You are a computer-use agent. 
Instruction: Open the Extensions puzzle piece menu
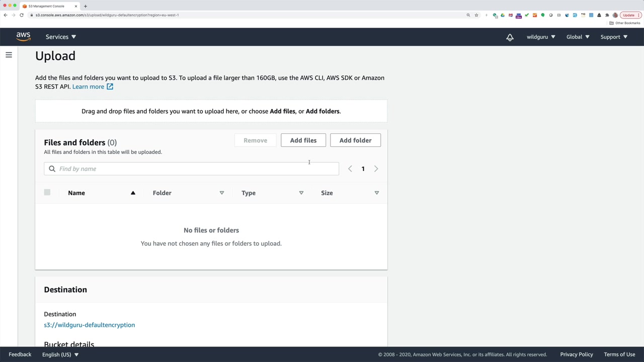(x=607, y=15)
